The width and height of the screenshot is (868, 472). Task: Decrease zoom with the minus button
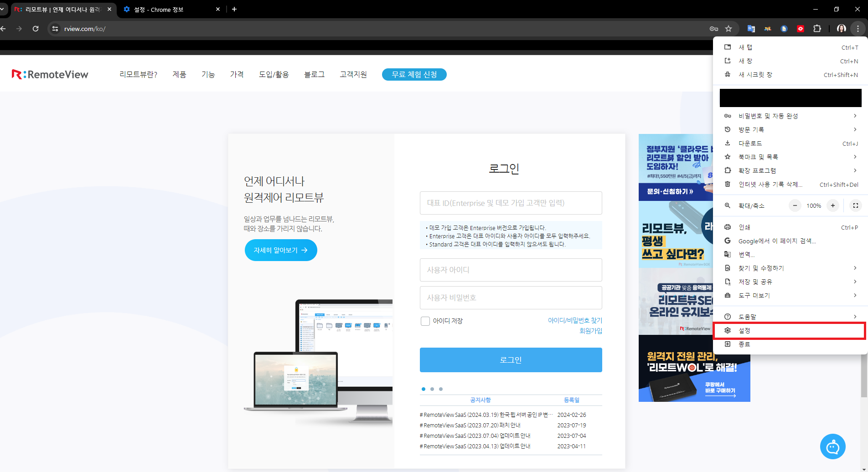pyautogui.click(x=795, y=205)
